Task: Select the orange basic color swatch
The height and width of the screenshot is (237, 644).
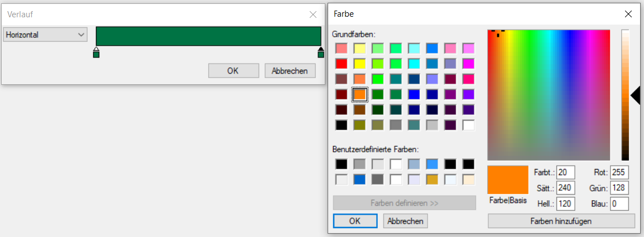Action: (x=360, y=95)
